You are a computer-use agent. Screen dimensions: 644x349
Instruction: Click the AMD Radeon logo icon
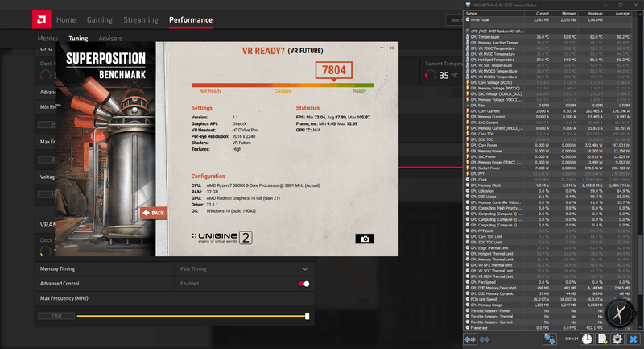click(42, 19)
